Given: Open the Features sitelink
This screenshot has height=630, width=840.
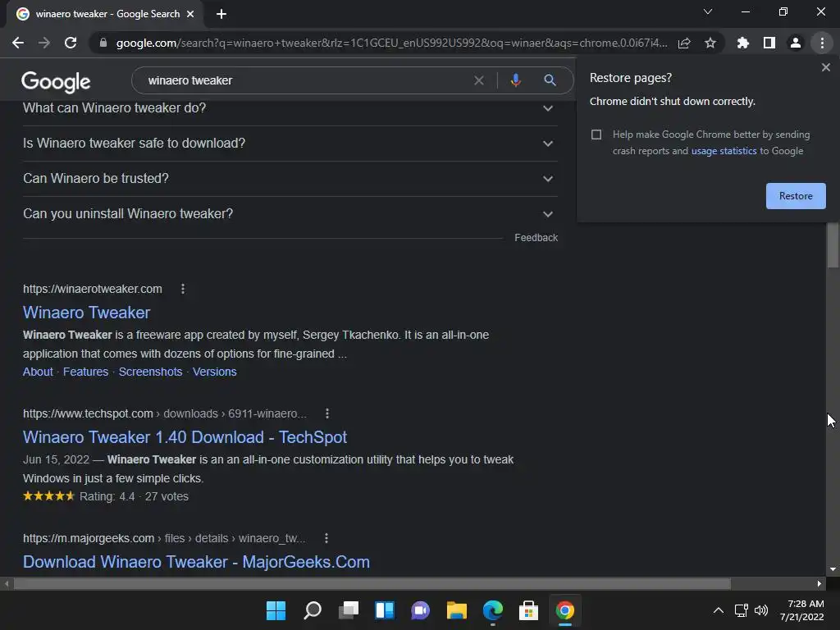Looking at the screenshot, I should [x=85, y=372].
